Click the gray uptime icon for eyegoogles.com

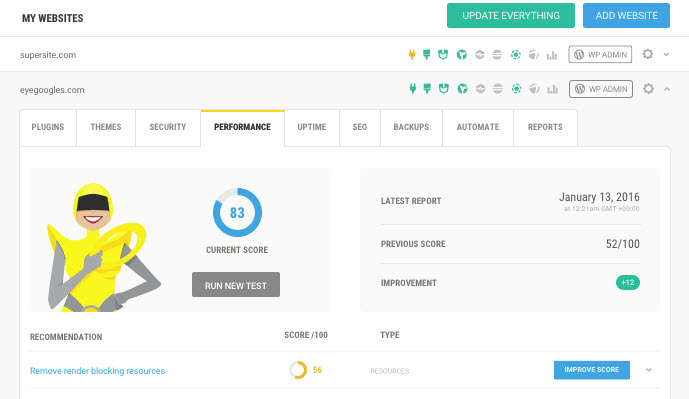[481, 89]
